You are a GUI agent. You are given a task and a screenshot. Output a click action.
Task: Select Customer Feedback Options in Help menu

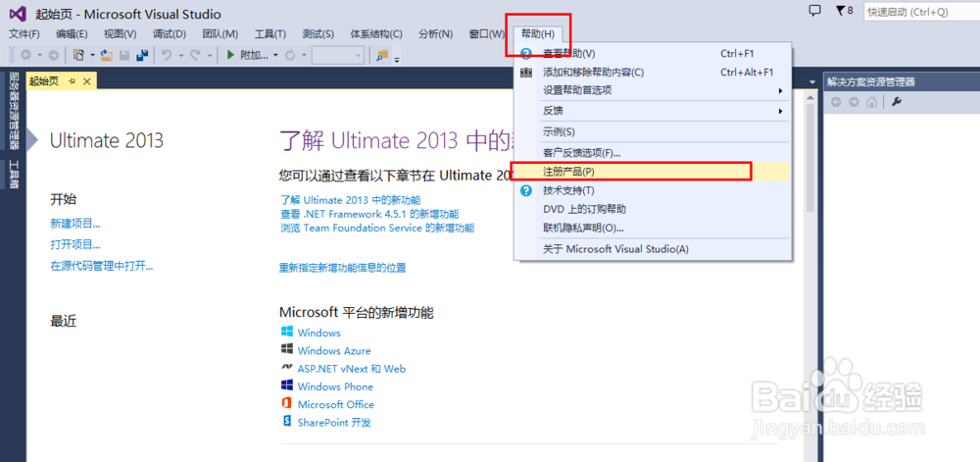652,153
